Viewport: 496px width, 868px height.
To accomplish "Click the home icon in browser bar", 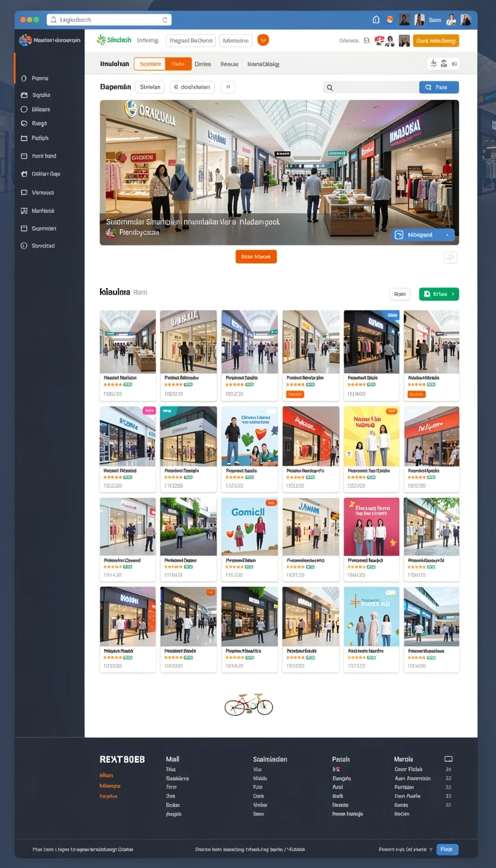I will (377, 20).
